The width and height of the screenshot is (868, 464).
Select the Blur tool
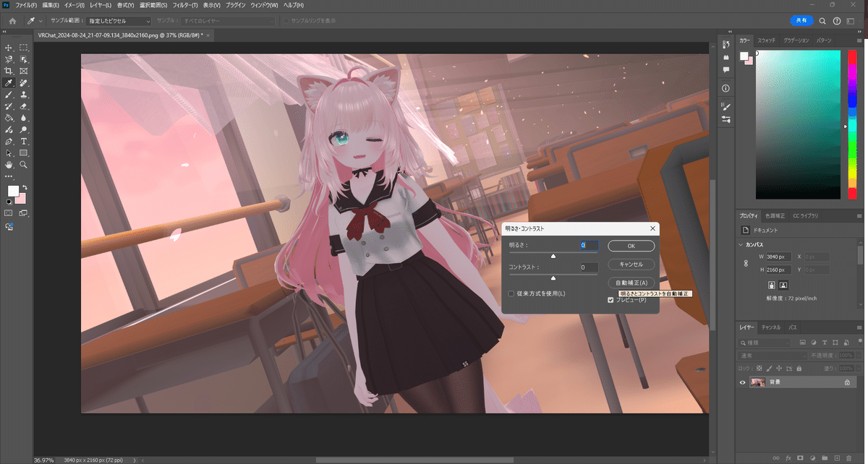click(x=24, y=118)
